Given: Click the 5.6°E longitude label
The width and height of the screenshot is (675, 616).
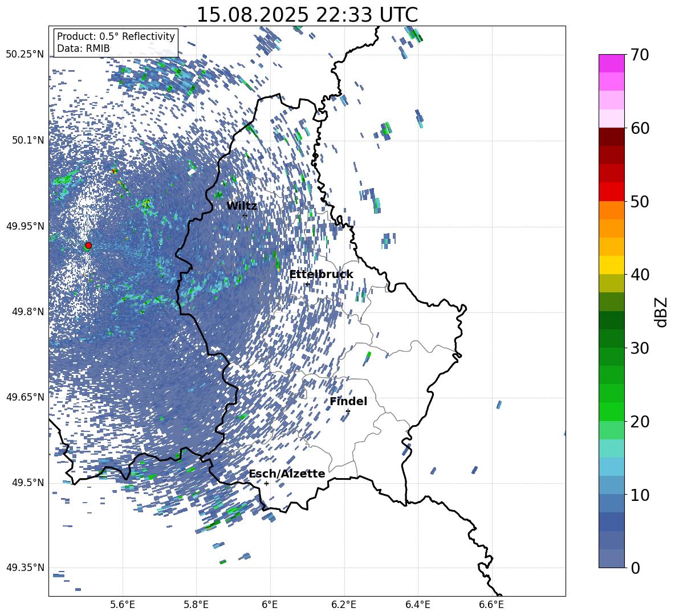Looking at the screenshot, I should (x=123, y=605).
